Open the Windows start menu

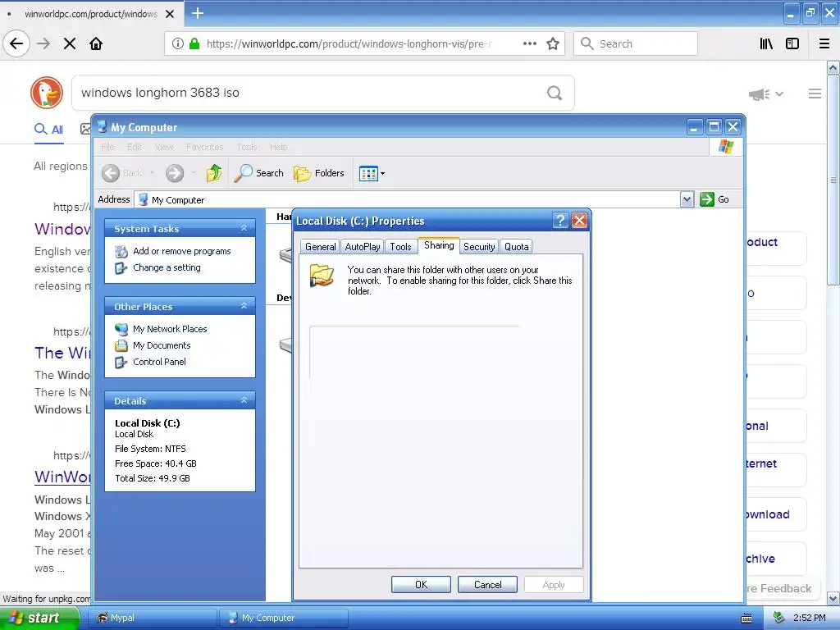pyautogui.click(x=39, y=618)
